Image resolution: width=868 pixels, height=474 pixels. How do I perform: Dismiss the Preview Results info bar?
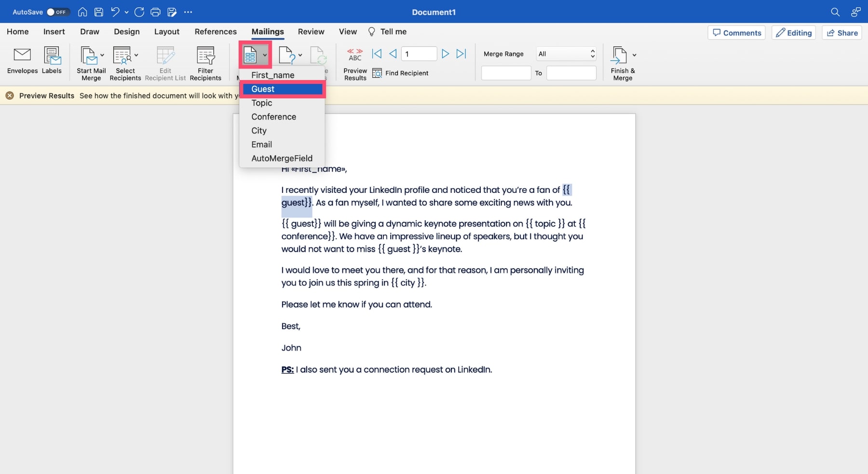[10, 95]
